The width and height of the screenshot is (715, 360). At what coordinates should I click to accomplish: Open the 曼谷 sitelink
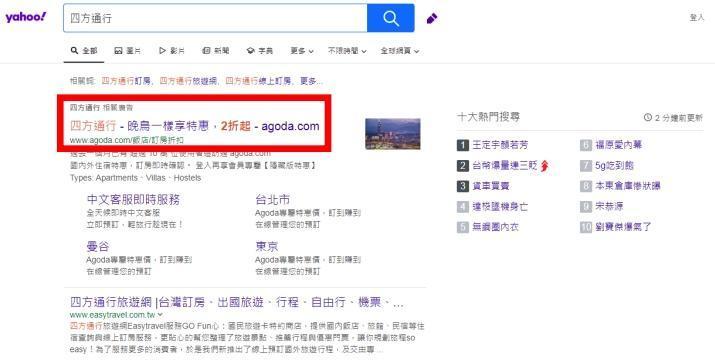pyautogui.click(x=98, y=246)
